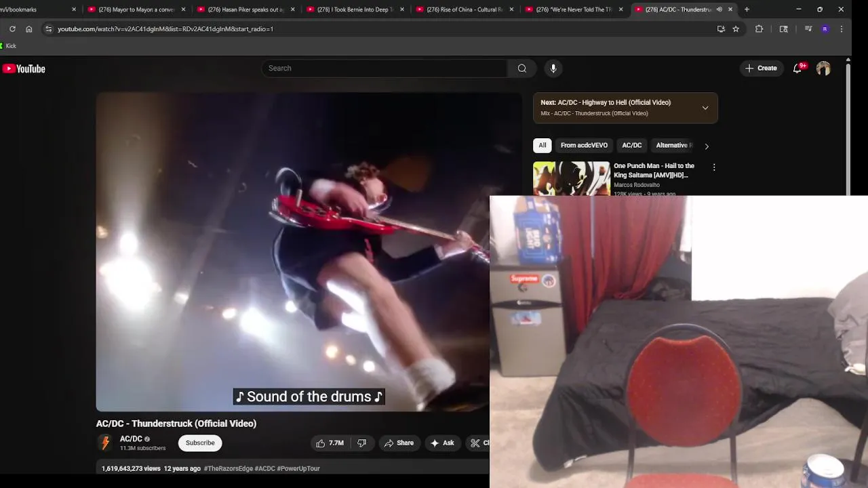Close the Mayor to Mayor tab
The image size is (868, 488).
(183, 9)
